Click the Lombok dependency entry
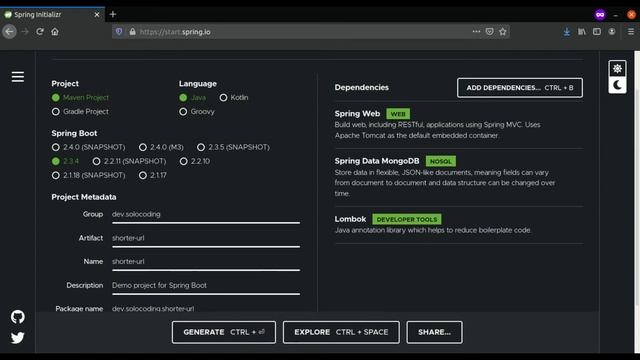This screenshot has height=360, width=640. click(x=459, y=224)
